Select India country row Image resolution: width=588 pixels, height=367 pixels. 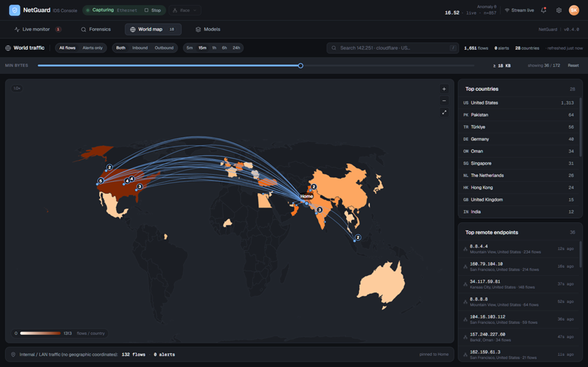pyautogui.click(x=519, y=212)
